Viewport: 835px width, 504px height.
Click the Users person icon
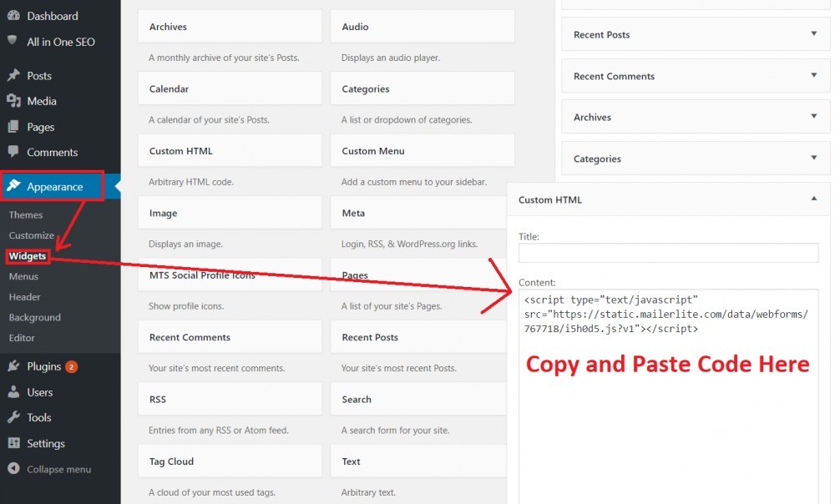point(13,391)
